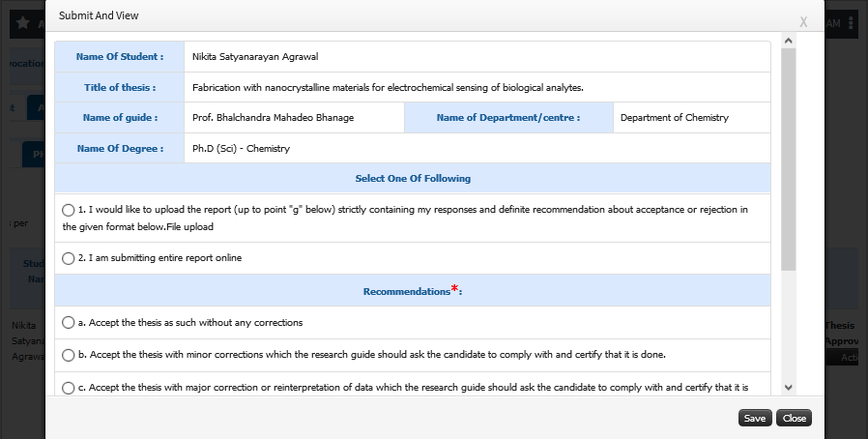Screen dimensions: 868x439
Task: Click the star icon in background header
Action: (x=22, y=23)
